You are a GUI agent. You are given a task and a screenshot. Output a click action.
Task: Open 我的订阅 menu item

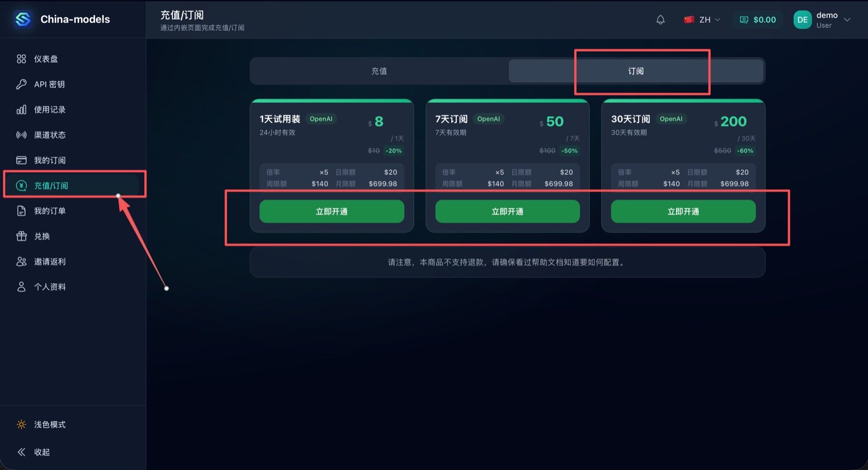(x=73, y=160)
